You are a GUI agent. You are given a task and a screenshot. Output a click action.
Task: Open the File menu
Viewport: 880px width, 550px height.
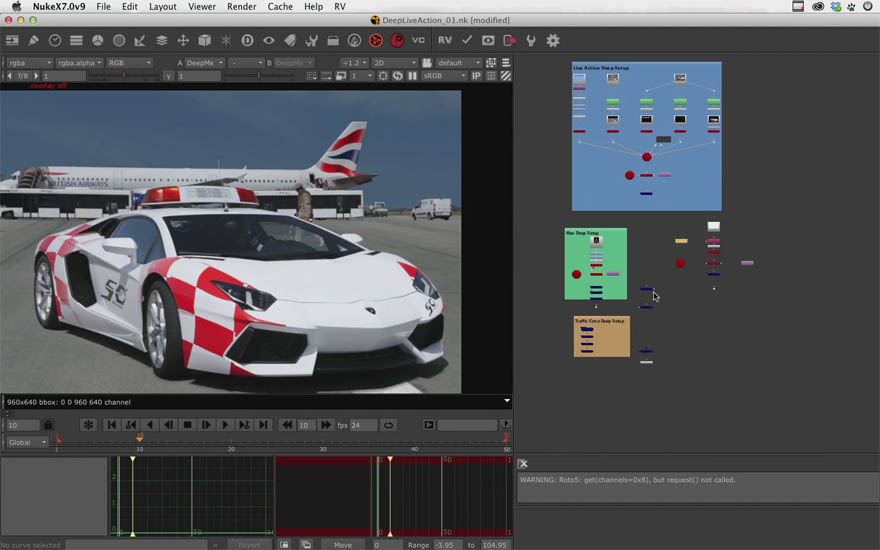click(x=103, y=7)
